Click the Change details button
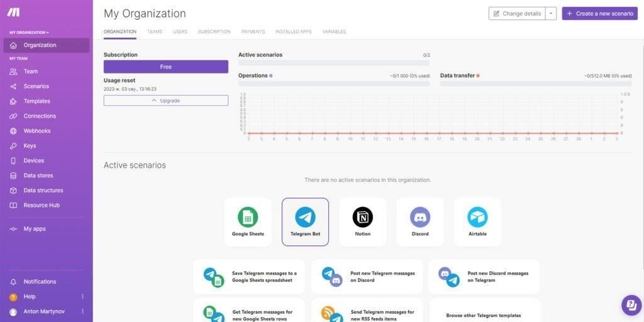Viewport: 644px width, 322px height. coord(517,14)
